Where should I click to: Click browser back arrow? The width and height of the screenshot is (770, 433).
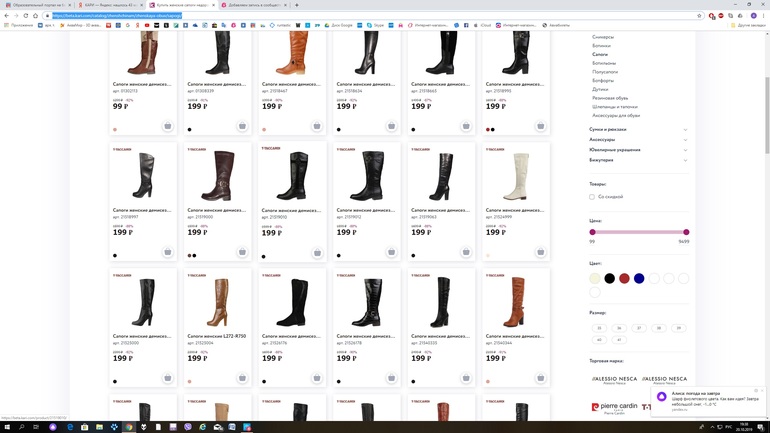(x=7, y=15)
